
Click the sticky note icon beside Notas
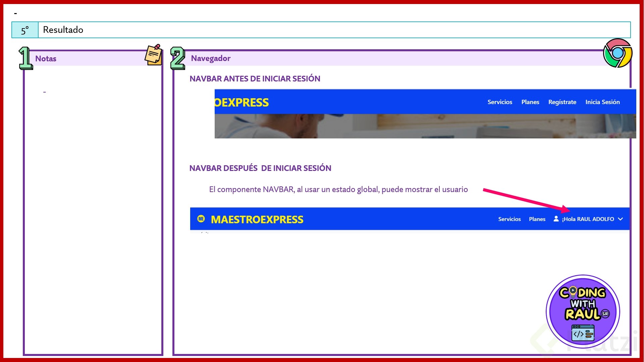click(154, 55)
